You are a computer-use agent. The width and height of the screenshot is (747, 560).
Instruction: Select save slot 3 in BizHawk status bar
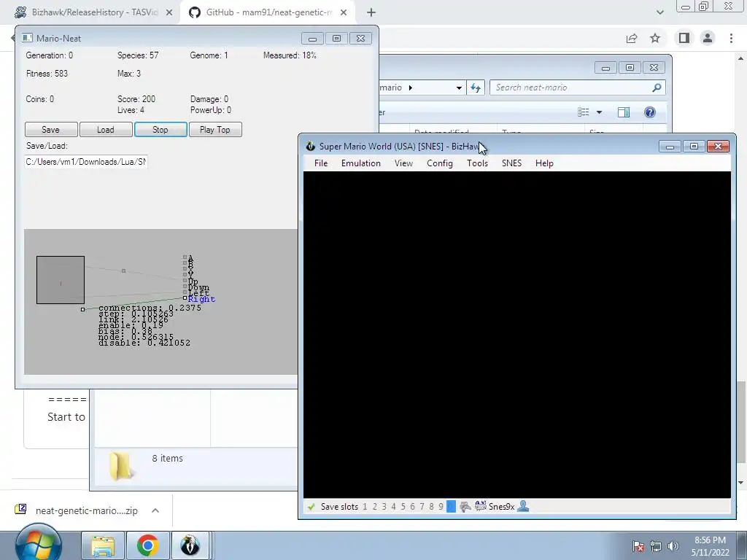click(384, 507)
